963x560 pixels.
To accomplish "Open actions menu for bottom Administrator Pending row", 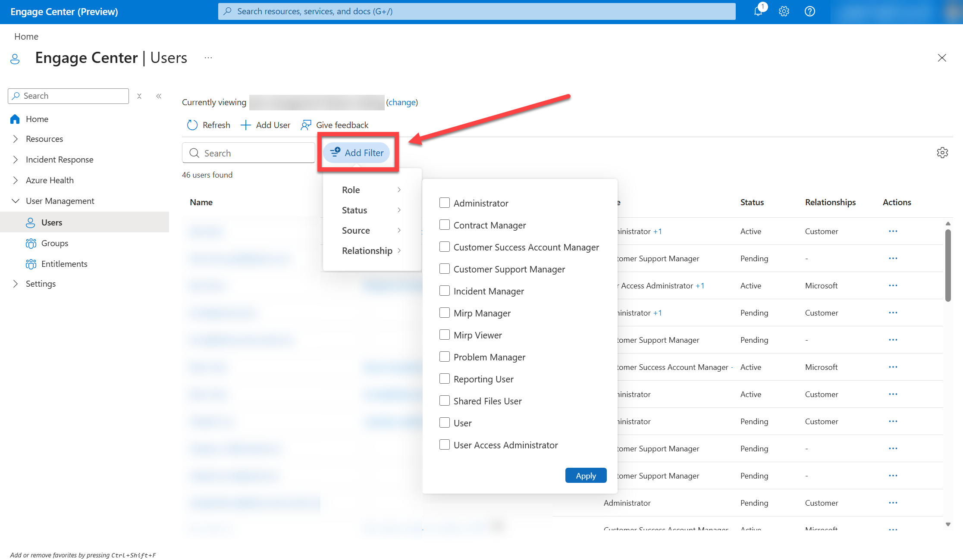I will tap(893, 503).
